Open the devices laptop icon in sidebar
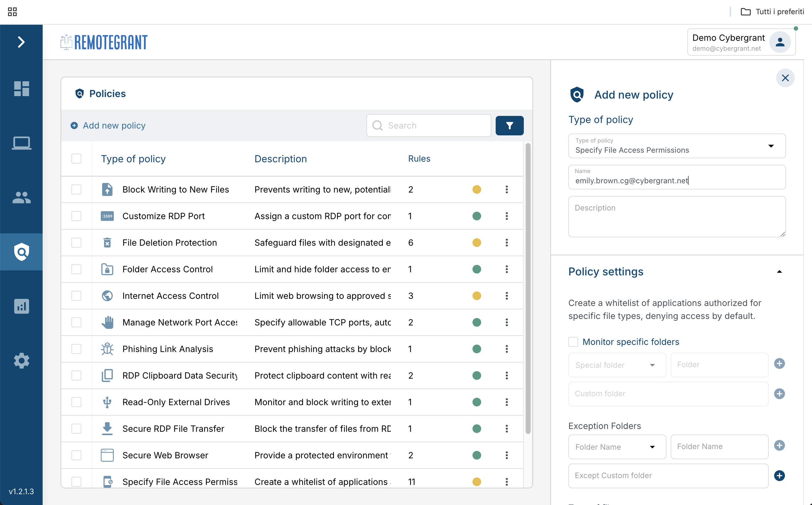Image resolution: width=812 pixels, height=505 pixels. (21, 143)
